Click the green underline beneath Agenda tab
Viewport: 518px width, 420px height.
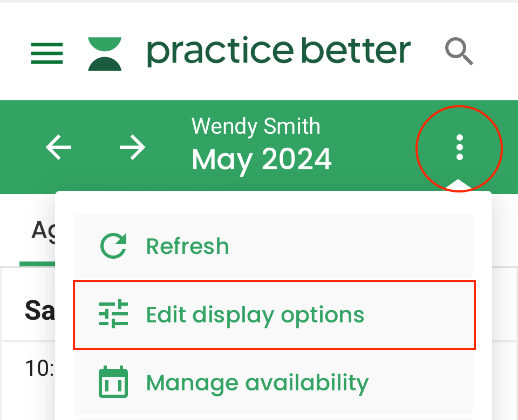click(37, 264)
